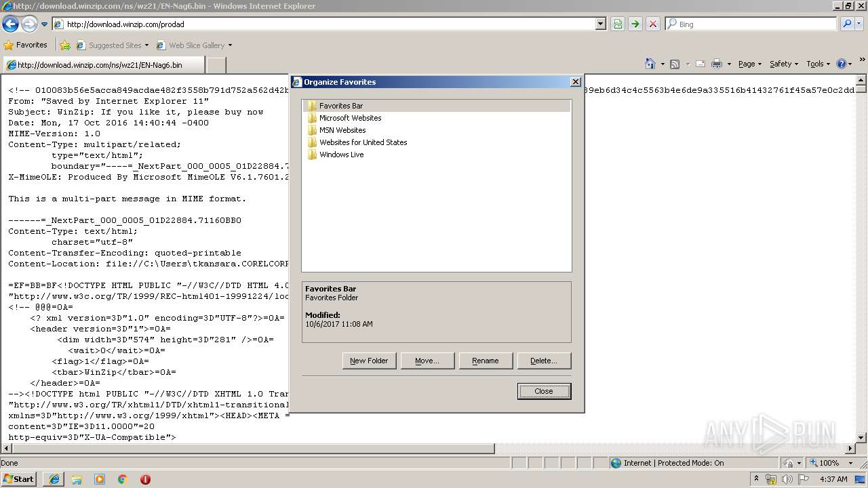This screenshot has height=488, width=868.
Task: Open the Suggested Sites link
Action: [113, 45]
